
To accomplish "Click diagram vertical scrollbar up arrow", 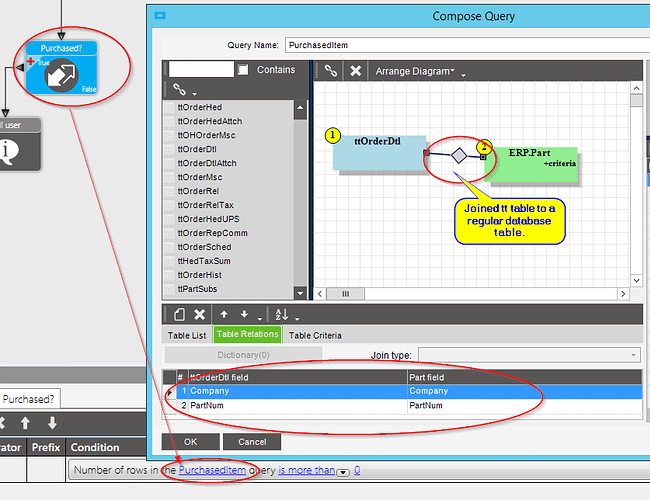I will pyautogui.click(x=636, y=88).
